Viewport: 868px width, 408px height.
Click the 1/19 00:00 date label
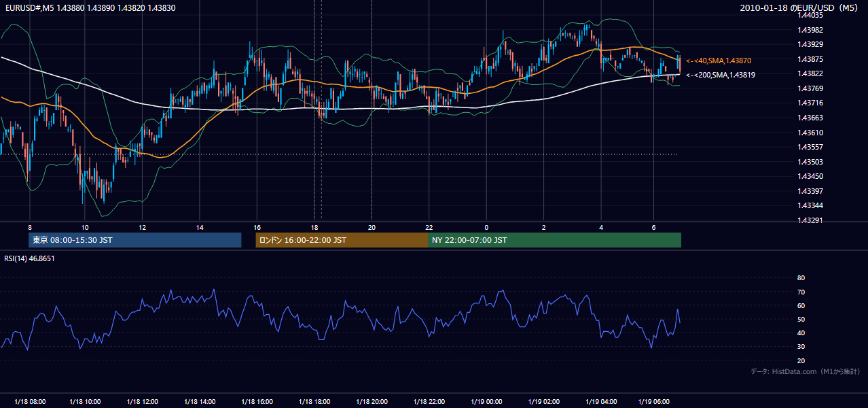point(486,402)
